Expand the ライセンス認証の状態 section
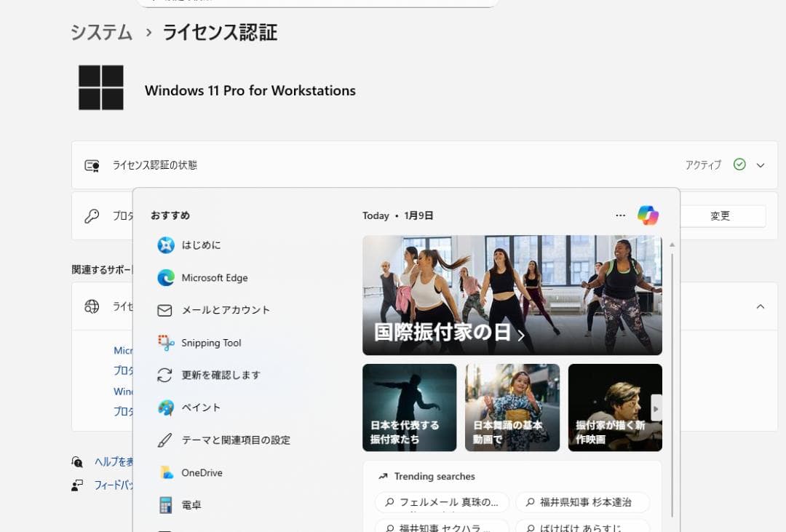Image resolution: width=786 pixels, height=532 pixels. pyautogui.click(x=760, y=164)
